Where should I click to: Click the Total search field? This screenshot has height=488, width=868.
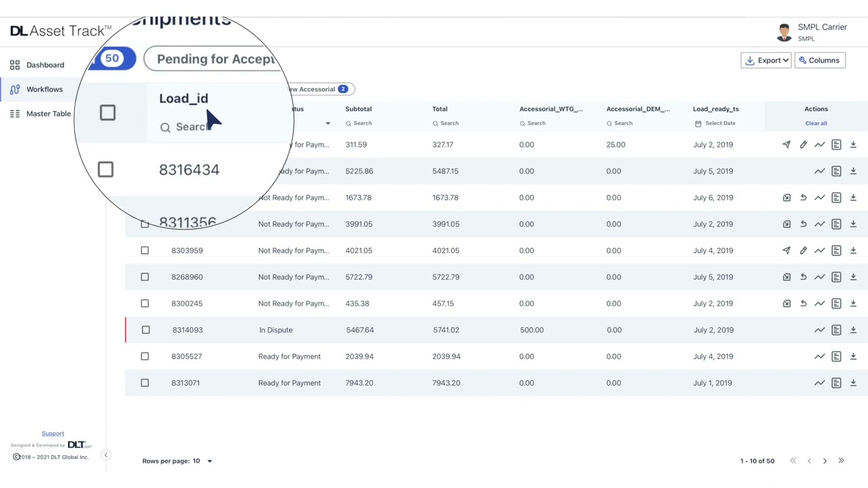tap(446, 123)
